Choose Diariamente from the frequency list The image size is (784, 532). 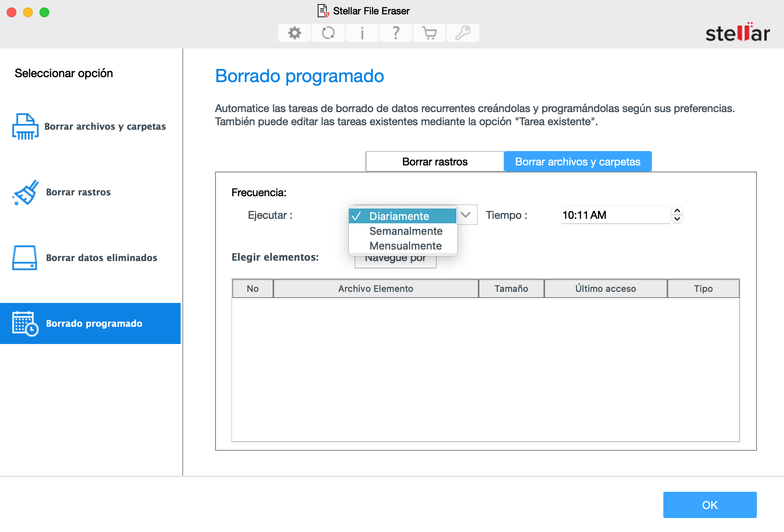pos(403,216)
